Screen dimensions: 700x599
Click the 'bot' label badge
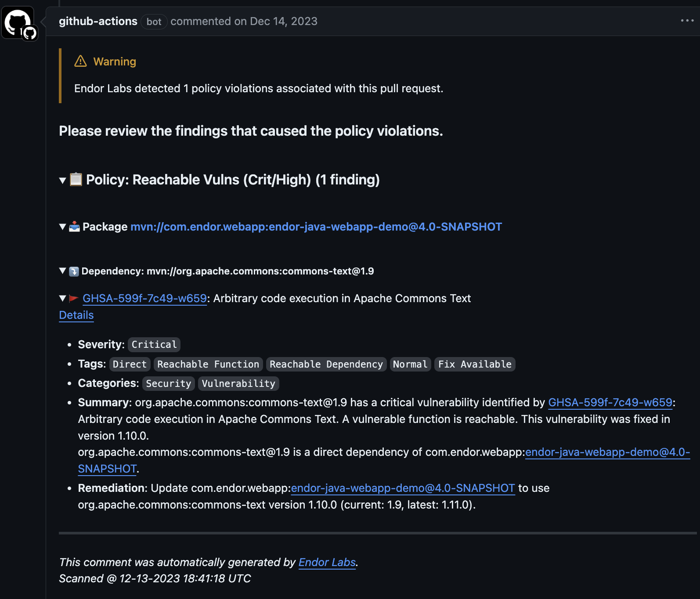pyautogui.click(x=154, y=22)
